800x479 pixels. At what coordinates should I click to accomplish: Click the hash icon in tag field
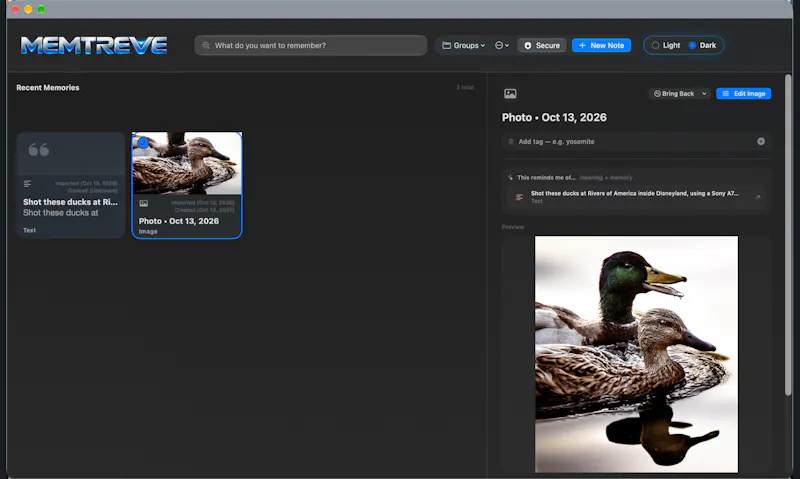[511, 141]
